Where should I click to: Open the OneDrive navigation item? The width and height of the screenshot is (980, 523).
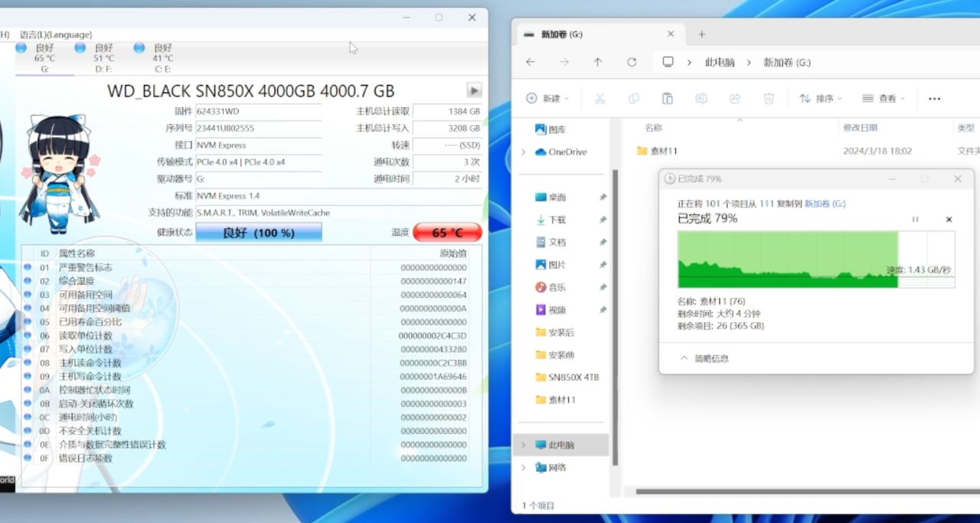560,152
